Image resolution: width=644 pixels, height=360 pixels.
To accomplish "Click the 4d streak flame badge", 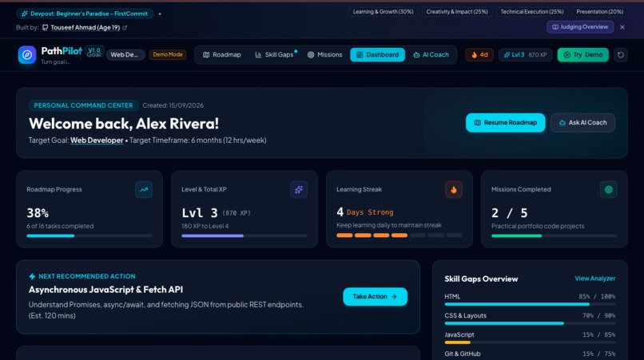I will (479, 54).
